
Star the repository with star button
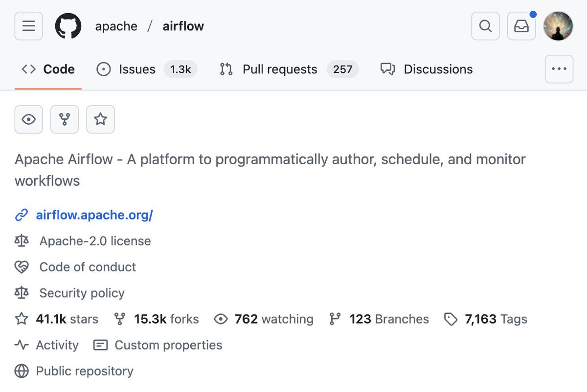(100, 119)
